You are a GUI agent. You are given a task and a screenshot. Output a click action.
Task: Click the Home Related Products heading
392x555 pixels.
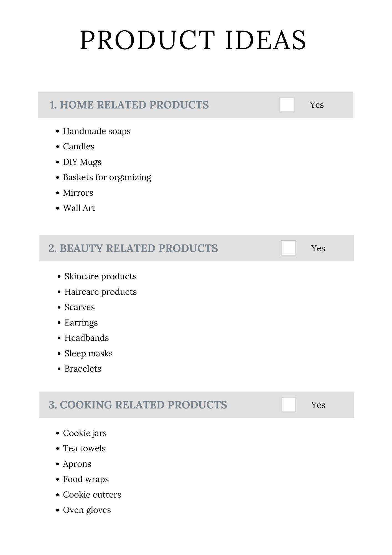(129, 105)
